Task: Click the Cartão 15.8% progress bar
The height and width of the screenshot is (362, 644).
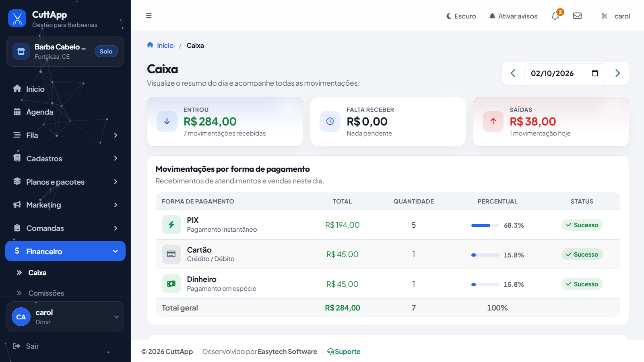Action: (485, 255)
